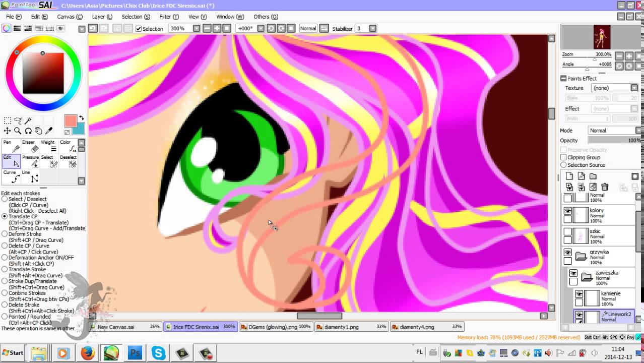Adjust the layer Opacity slider
644x363 pixels.
pyautogui.click(x=614, y=140)
